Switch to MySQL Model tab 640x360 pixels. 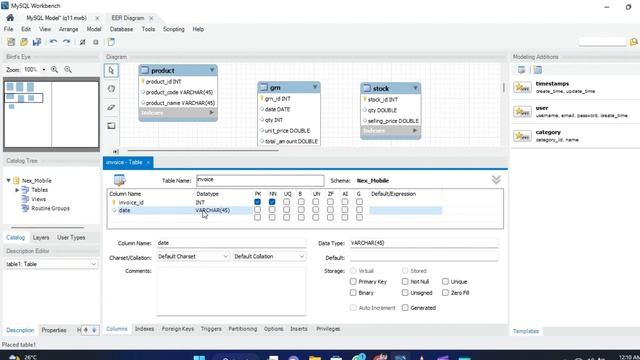[x=57, y=18]
